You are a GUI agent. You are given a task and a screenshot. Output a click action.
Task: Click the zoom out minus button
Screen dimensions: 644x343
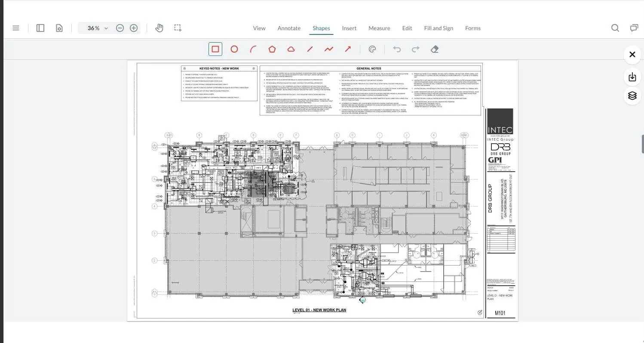[x=120, y=28]
